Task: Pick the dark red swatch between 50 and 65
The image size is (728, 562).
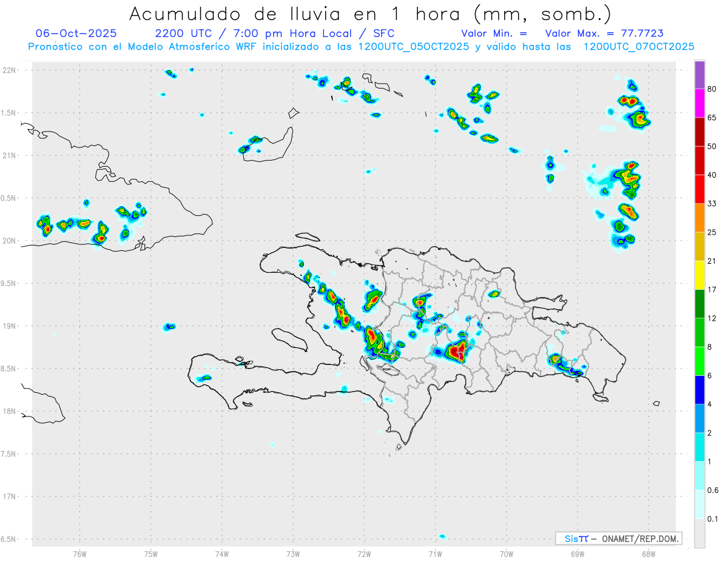Action: tap(699, 132)
